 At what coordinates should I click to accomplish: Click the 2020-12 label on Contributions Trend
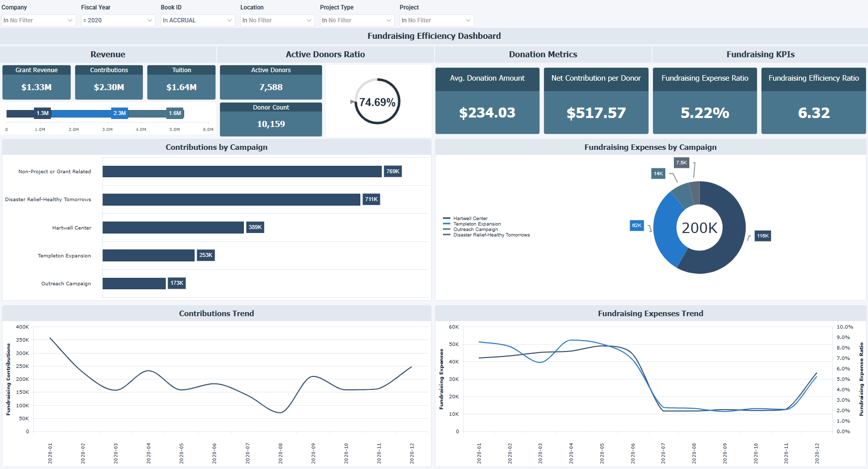point(412,454)
